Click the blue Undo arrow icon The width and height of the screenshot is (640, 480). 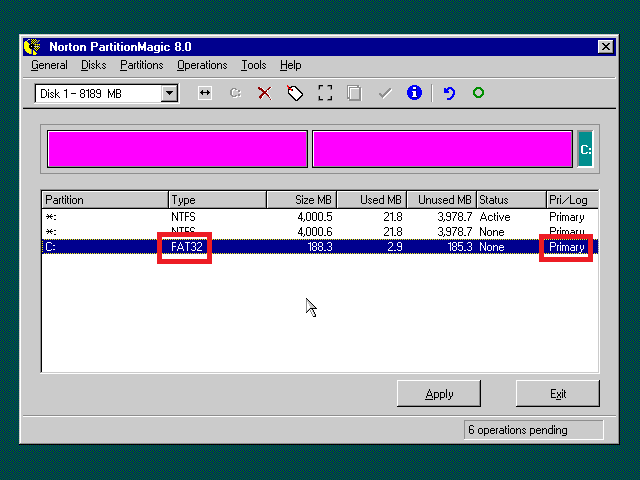tap(449, 93)
